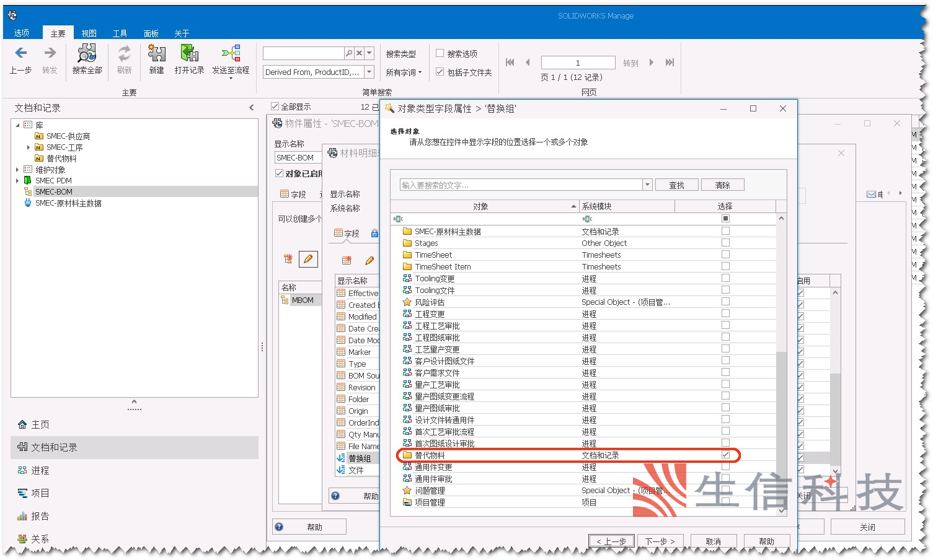
Task: Click the 清除 button in dialog
Action: 722,185
